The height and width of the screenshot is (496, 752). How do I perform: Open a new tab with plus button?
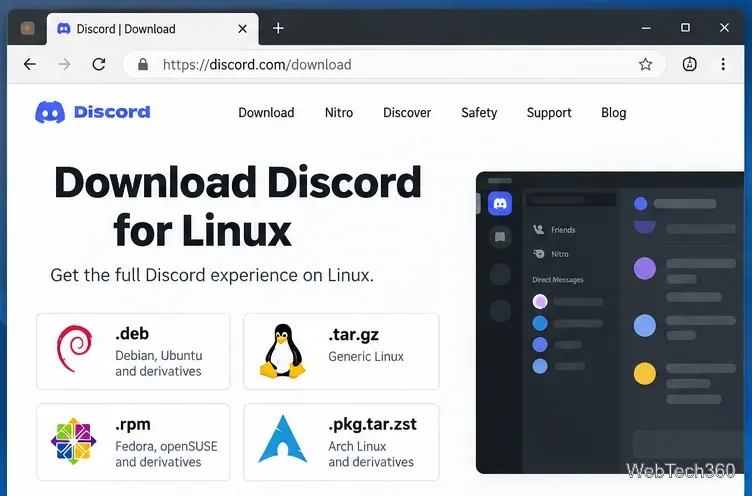[x=278, y=28]
